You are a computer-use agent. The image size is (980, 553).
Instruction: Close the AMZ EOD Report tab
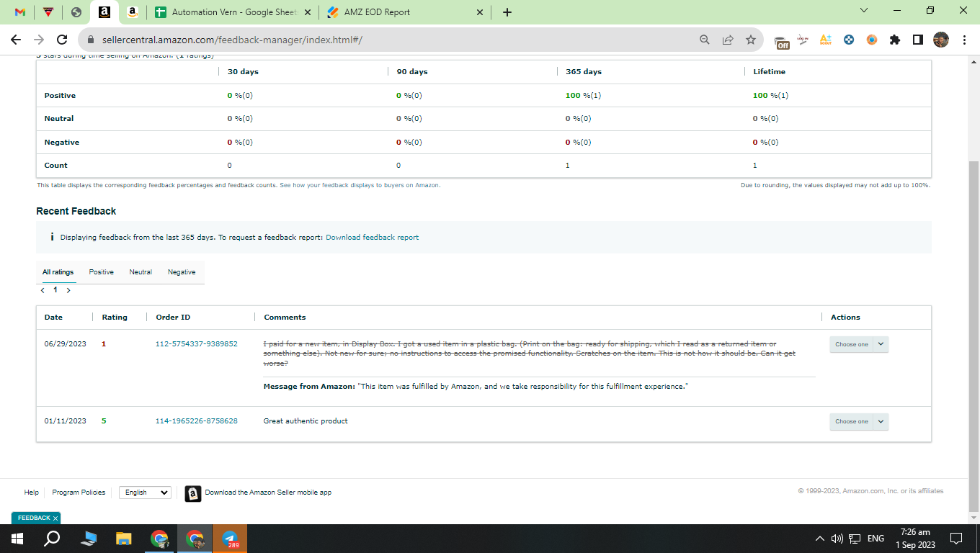tap(481, 12)
